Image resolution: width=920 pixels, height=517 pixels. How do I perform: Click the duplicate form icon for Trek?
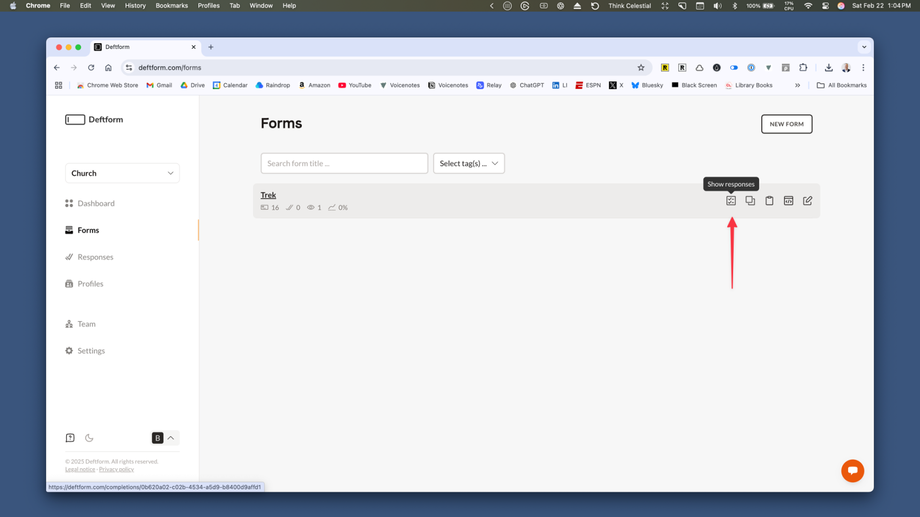pos(750,201)
